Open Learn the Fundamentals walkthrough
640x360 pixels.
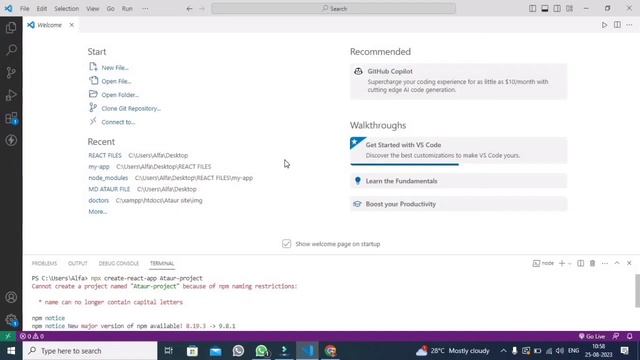click(x=458, y=181)
